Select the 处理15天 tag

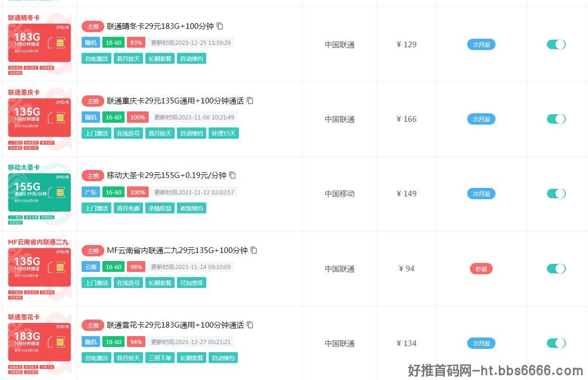click(223, 133)
